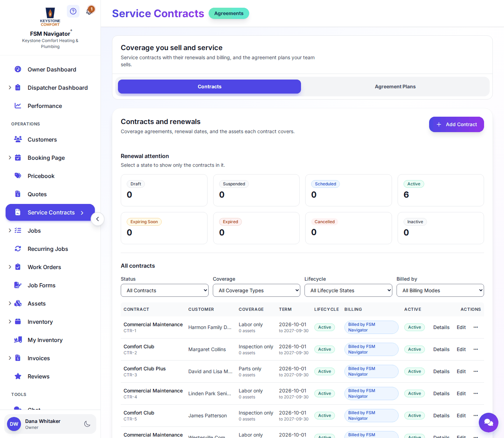This screenshot has width=504, height=438.
Task: Filter contracts by Suspended state
Action: [256, 190]
